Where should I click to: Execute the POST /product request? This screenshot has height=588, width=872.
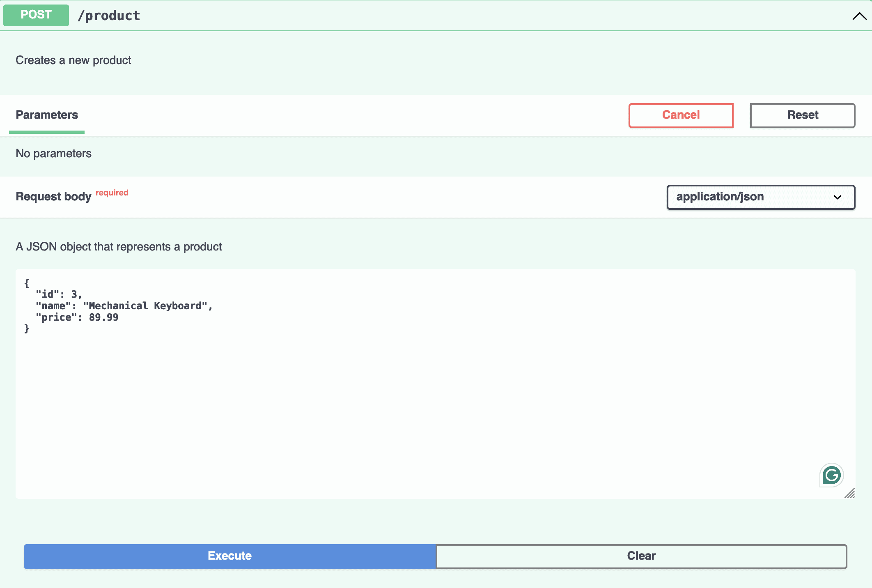point(230,556)
